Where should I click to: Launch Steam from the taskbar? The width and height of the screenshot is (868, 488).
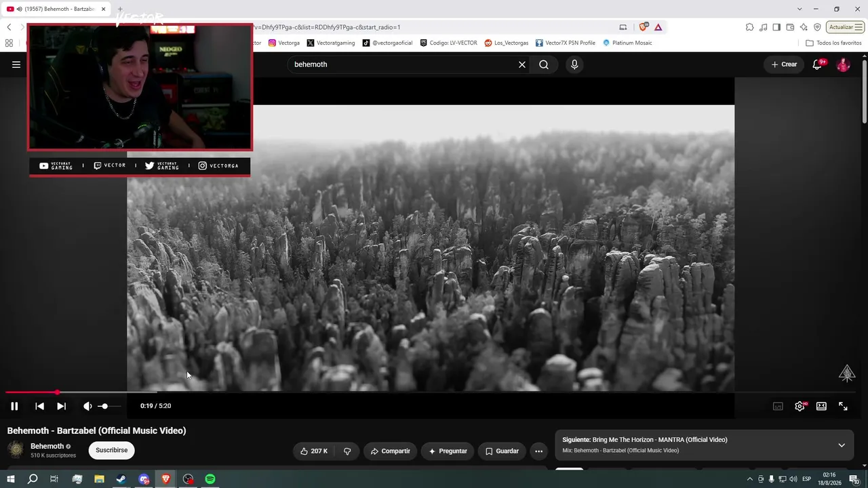pos(121,479)
